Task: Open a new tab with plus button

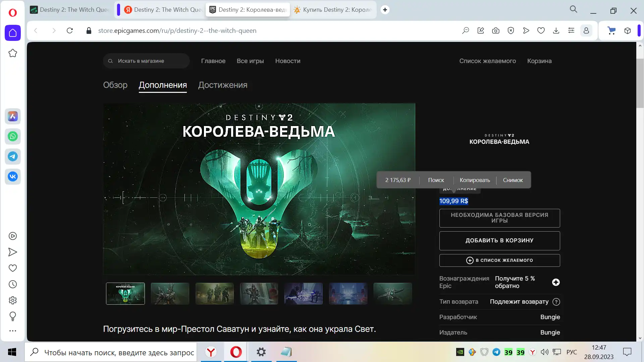Action: click(385, 10)
